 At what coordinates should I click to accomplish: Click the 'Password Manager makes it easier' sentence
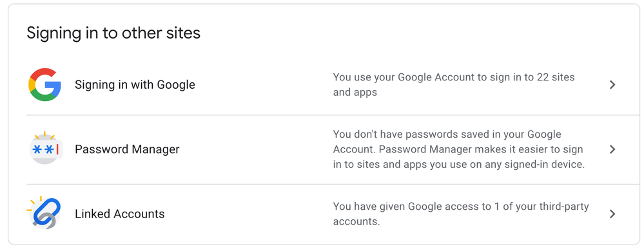[458, 157]
